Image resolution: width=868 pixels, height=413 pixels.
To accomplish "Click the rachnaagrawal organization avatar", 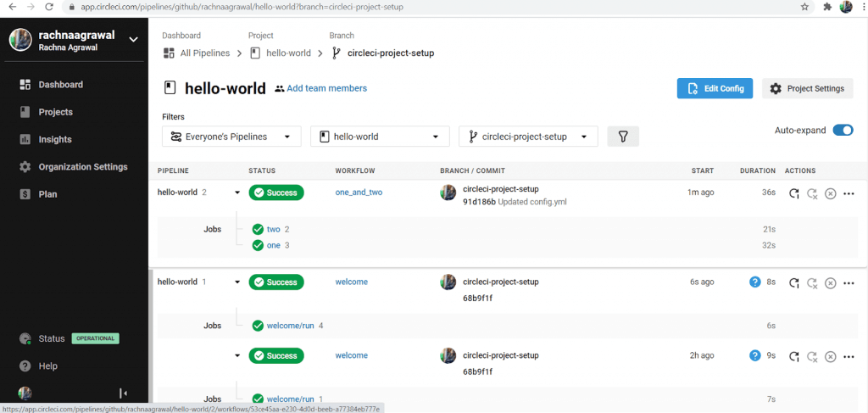I will click(20, 40).
